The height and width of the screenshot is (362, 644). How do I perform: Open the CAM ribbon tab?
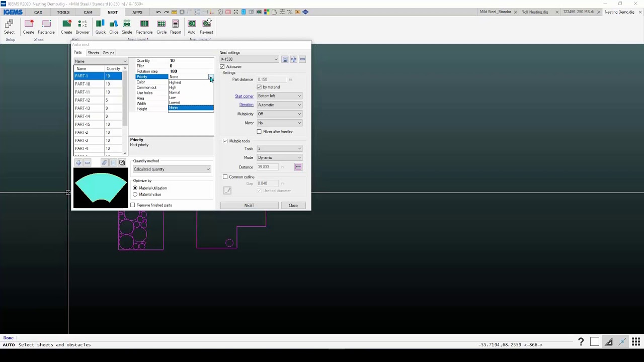click(88, 12)
